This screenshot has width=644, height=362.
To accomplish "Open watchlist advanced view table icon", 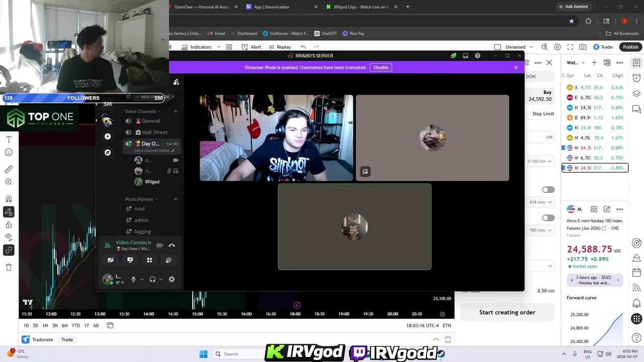I will (607, 63).
